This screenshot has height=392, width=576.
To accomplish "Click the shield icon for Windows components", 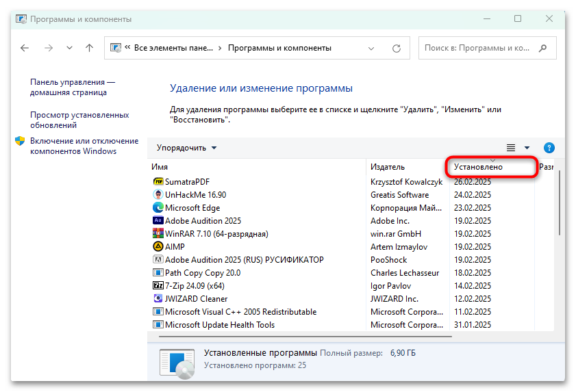I will [20, 141].
